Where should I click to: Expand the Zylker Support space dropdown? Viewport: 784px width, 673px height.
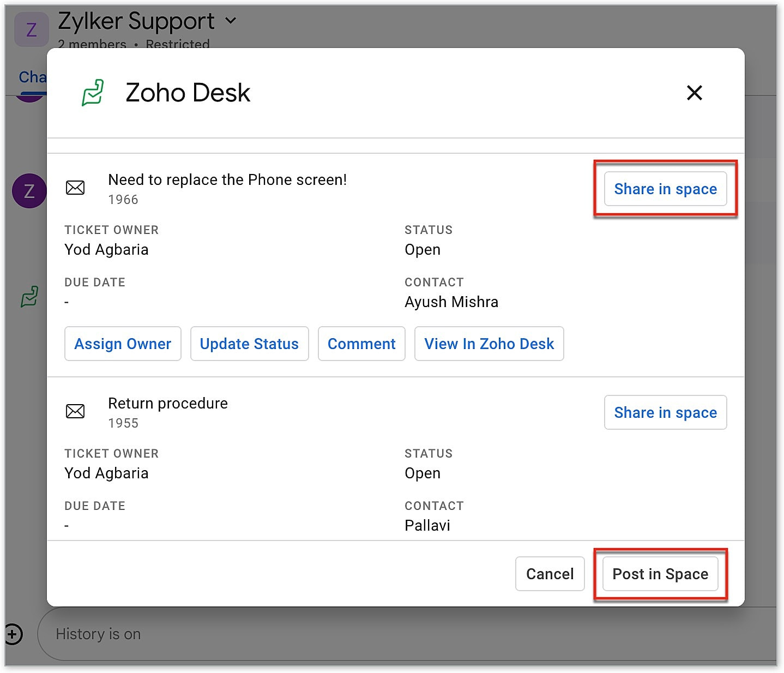[231, 21]
